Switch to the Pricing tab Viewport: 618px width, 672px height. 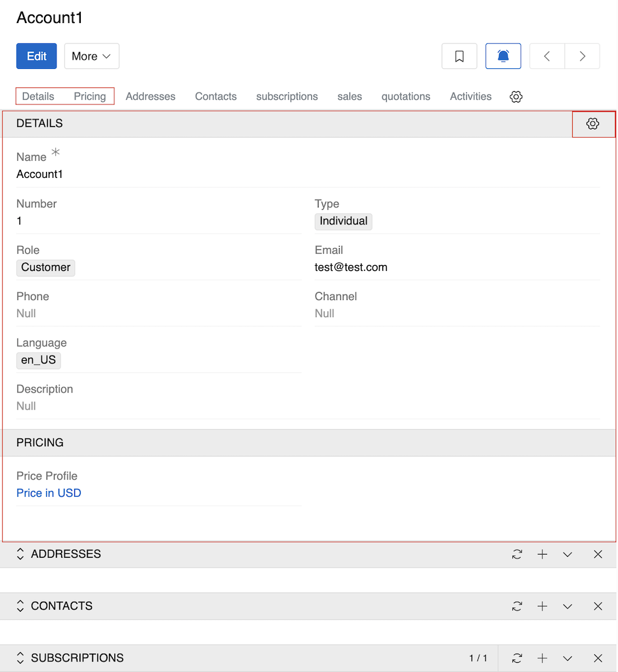[x=89, y=96]
